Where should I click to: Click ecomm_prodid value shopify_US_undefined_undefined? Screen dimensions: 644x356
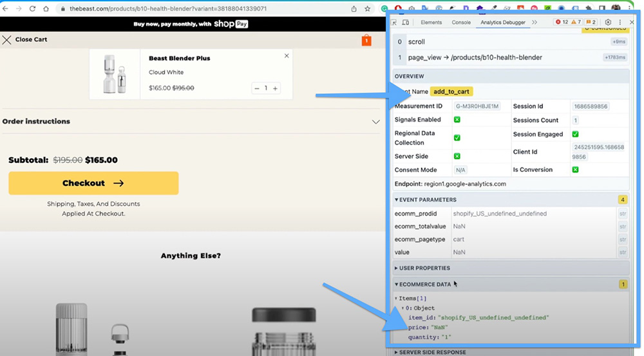click(x=500, y=214)
